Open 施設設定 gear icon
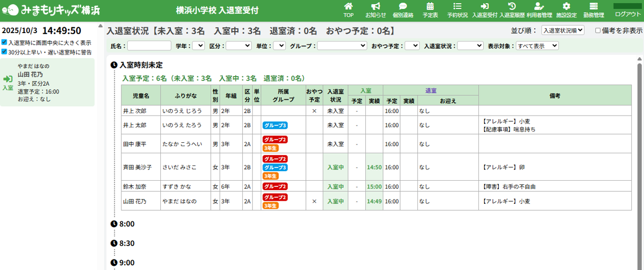The height and width of the screenshot is (270, 644). point(566,6)
